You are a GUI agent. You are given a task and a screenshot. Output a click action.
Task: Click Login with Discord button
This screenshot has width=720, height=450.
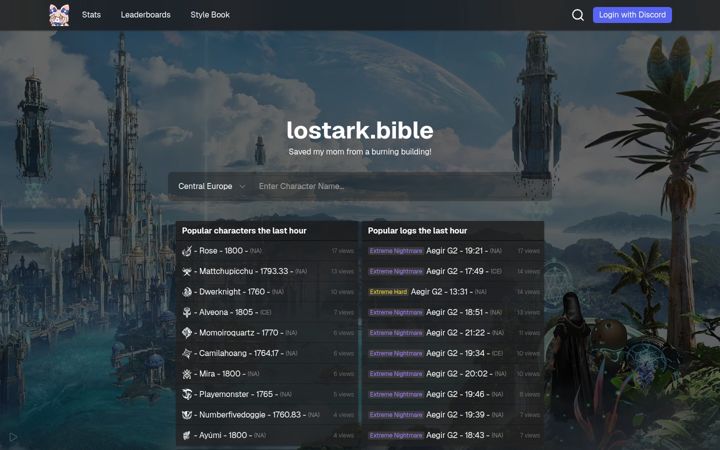(632, 15)
